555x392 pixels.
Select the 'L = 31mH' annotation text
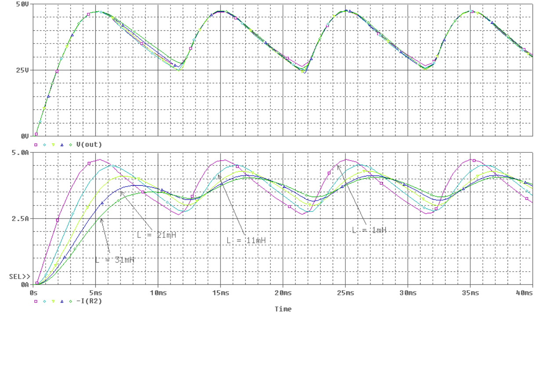pos(115,260)
